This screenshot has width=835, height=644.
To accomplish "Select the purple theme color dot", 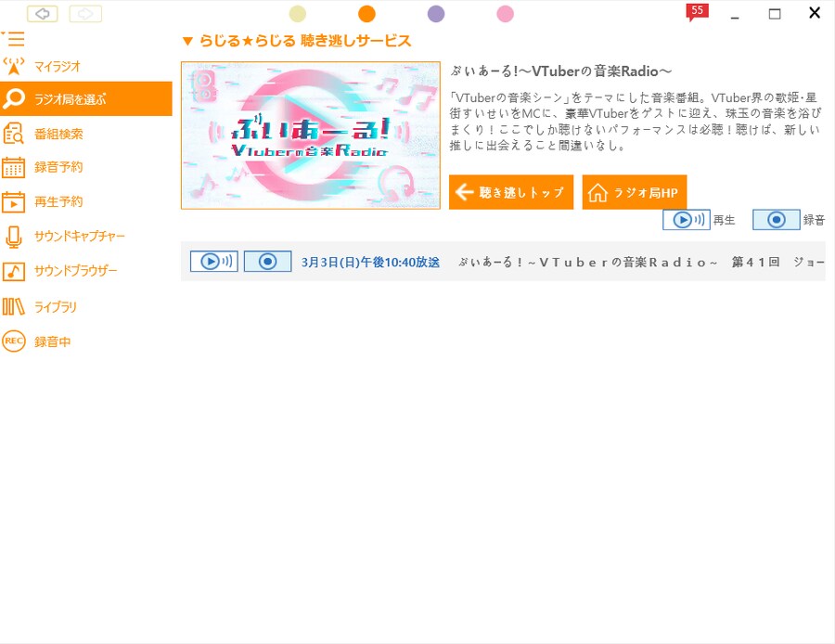I will 436,14.
